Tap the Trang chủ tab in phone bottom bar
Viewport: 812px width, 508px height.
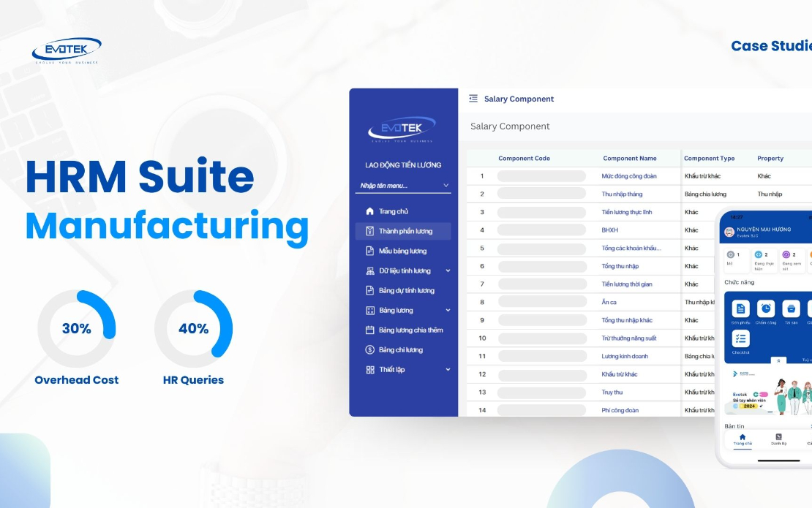[742, 440]
